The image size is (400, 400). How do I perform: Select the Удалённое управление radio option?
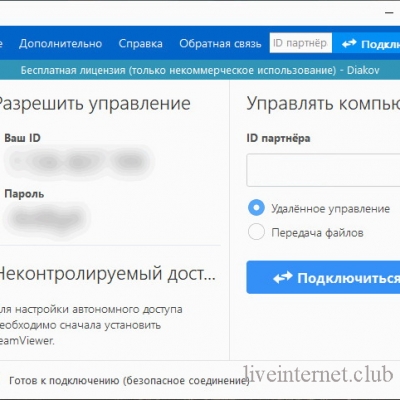coord(256,208)
